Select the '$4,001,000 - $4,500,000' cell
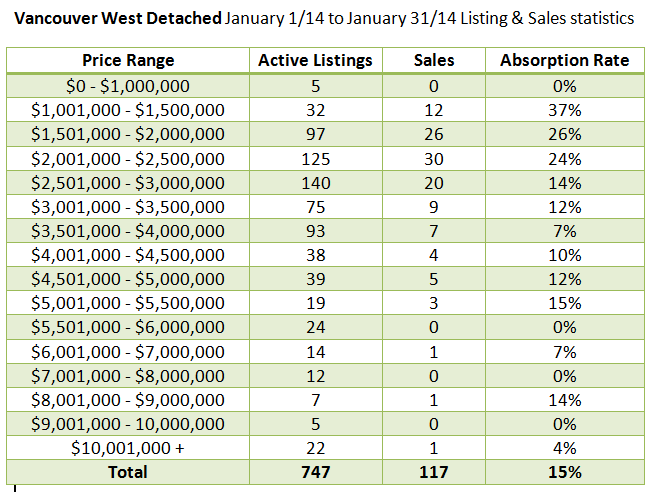This screenshot has height=492, width=651. [x=128, y=255]
